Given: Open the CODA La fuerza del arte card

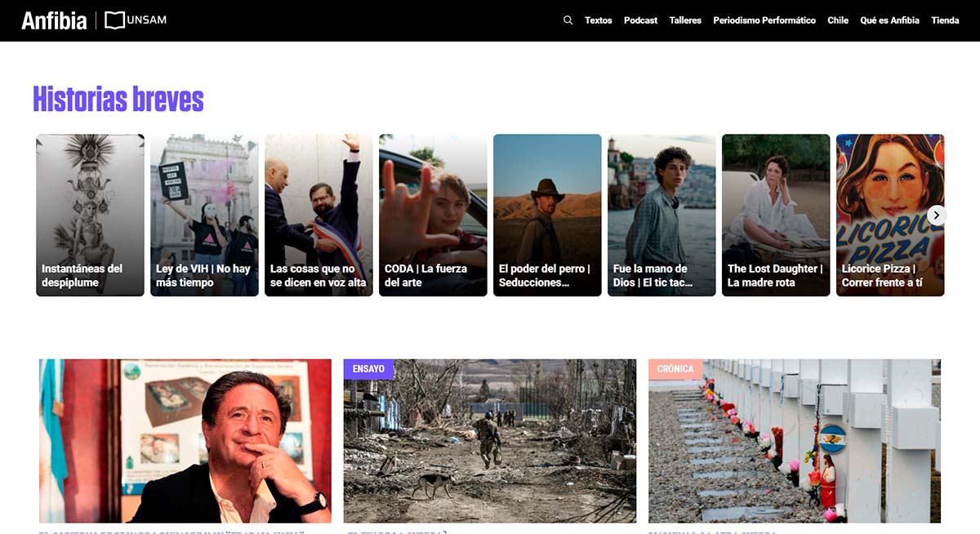Looking at the screenshot, I should pyautogui.click(x=433, y=215).
